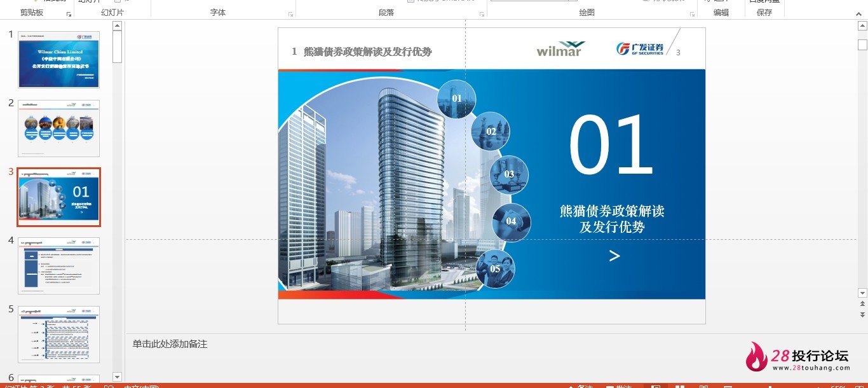This screenshot has width=868, height=388.
Task: Select the circle labeled 05 on the slide
Action: (x=495, y=269)
